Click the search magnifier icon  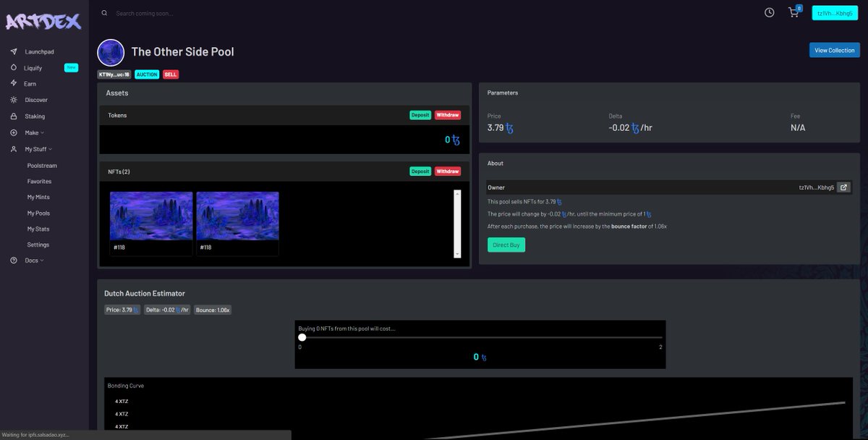[x=104, y=13]
